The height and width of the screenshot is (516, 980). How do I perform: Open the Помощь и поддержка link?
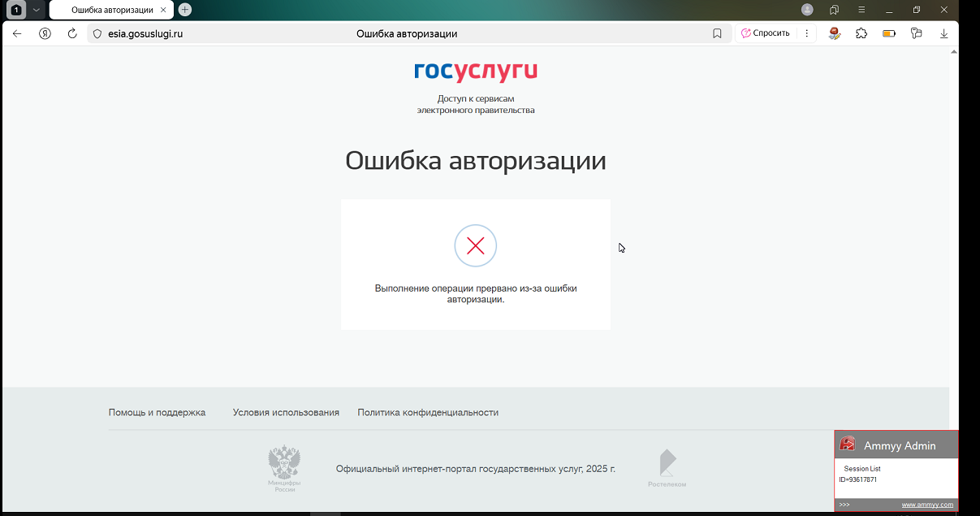click(157, 412)
